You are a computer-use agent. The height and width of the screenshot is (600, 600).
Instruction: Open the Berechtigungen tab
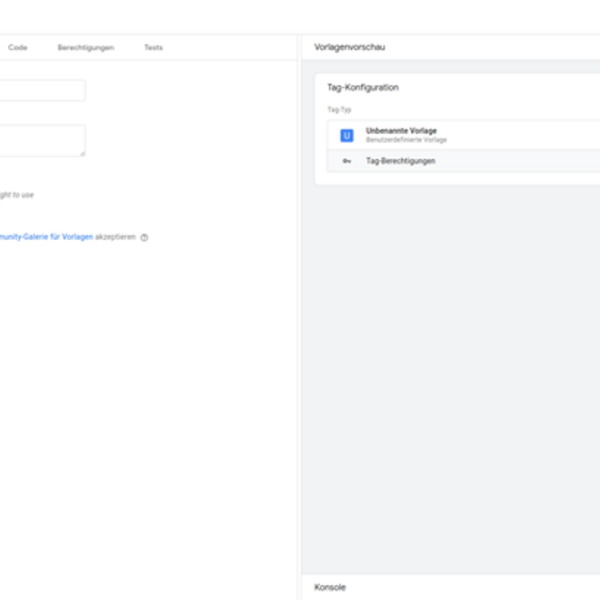(85, 47)
